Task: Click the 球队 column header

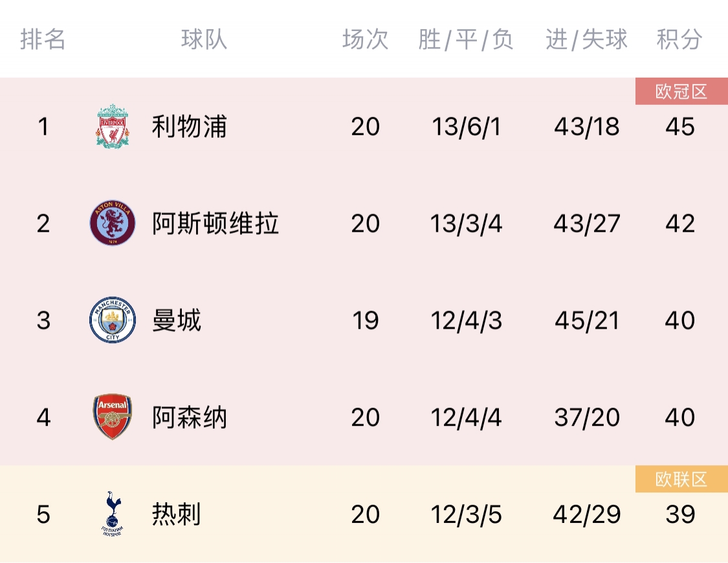Action: [x=204, y=39]
